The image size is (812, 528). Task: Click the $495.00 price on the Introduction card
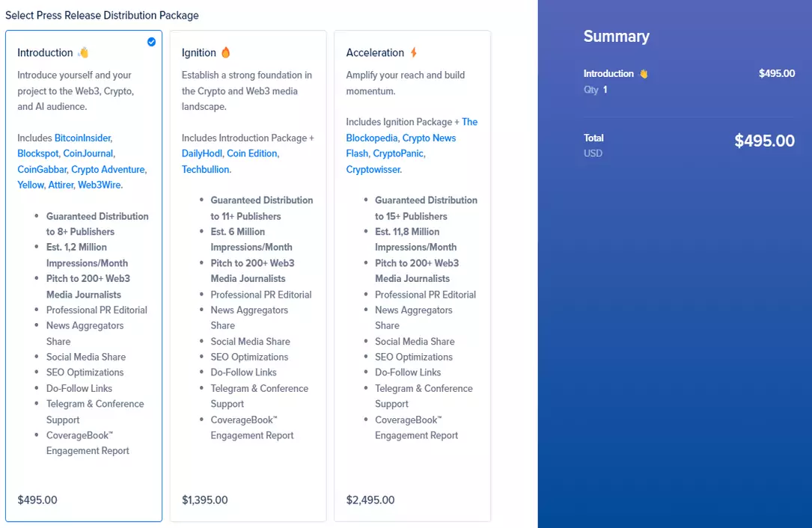pos(37,500)
